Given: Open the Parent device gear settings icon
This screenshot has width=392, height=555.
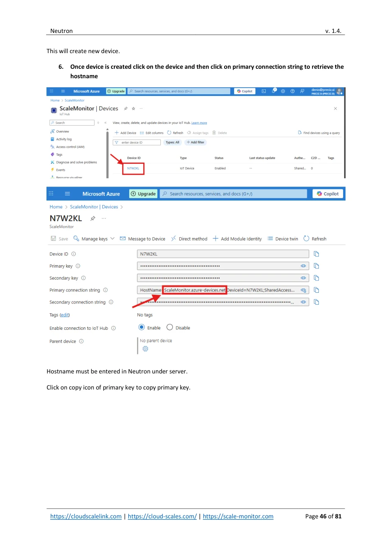Looking at the screenshot, I should coord(145,349).
